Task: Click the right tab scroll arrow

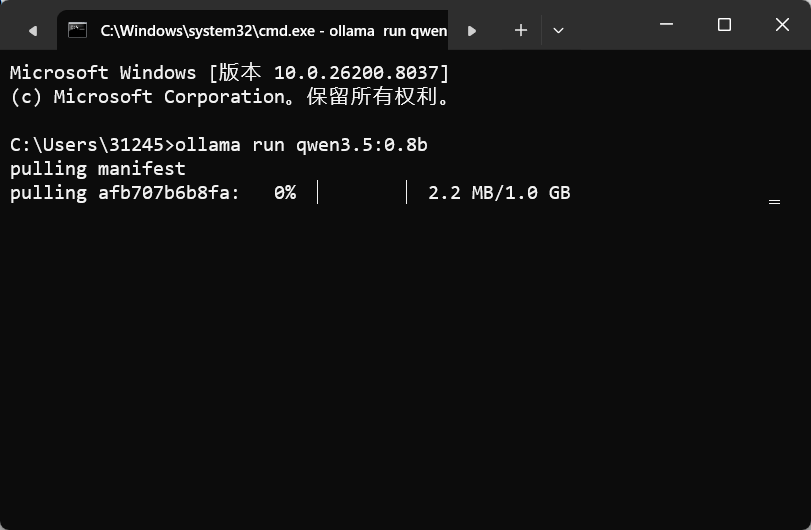Action: click(x=471, y=31)
